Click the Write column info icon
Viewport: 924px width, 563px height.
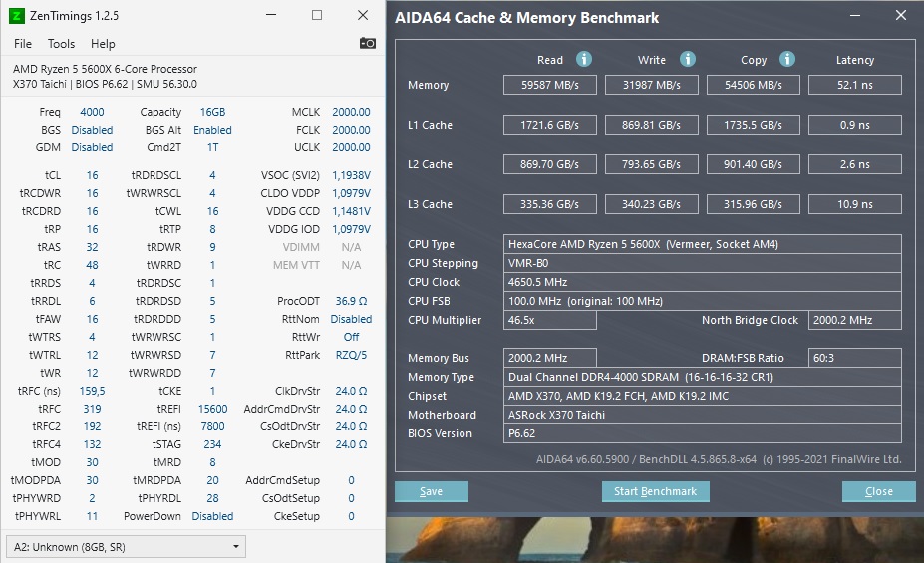coord(687,59)
